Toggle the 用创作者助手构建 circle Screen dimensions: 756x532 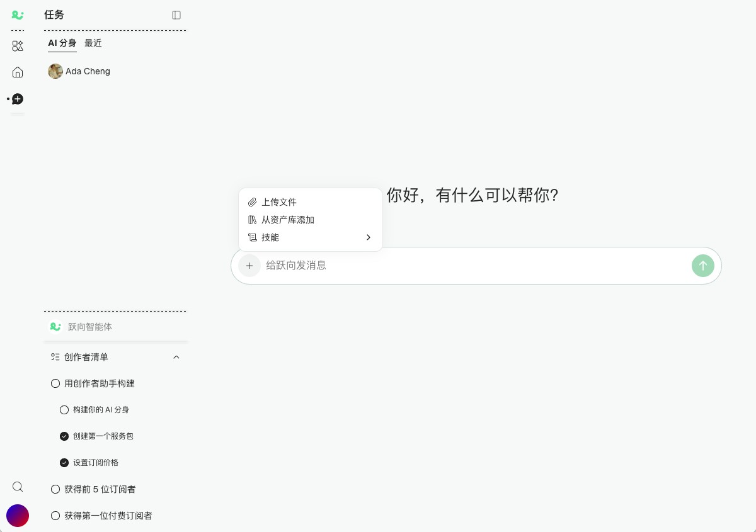coord(55,383)
